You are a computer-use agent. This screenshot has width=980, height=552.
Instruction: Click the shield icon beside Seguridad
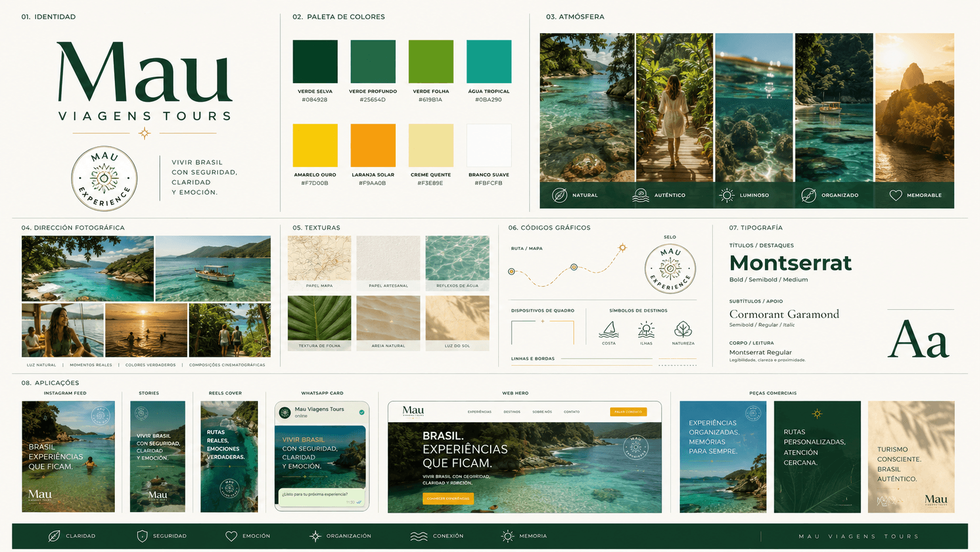(x=142, y=536)
